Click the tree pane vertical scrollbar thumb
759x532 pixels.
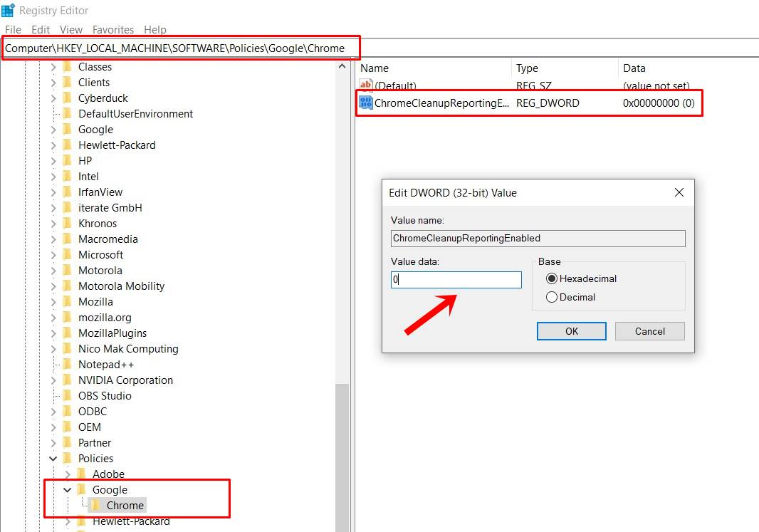342,457
